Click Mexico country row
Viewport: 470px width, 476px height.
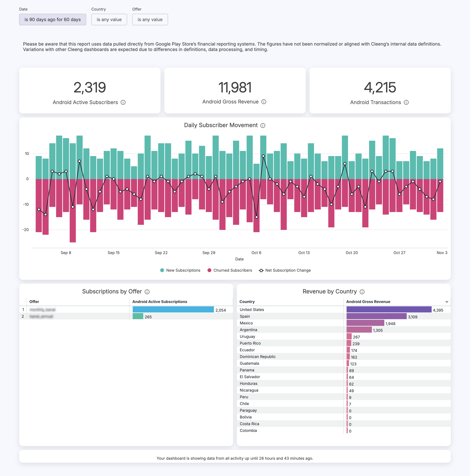coord(344,323)
